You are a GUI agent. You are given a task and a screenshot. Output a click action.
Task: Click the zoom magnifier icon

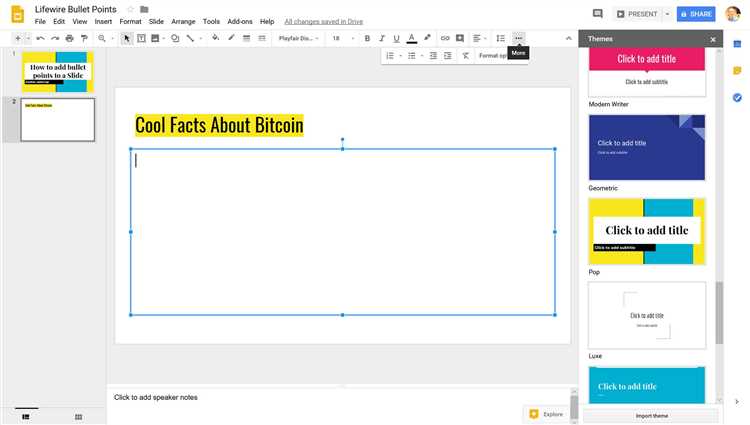[101, 38]
